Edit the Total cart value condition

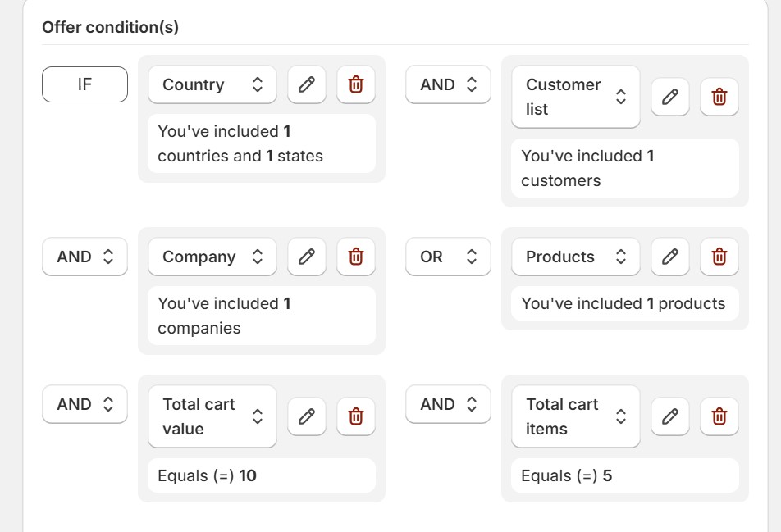click(x=306, y=416)
